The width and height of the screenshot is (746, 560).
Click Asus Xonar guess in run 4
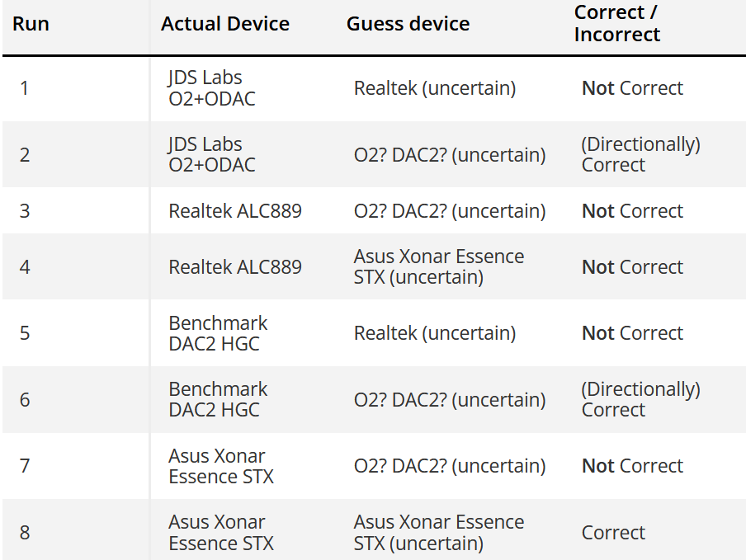pos(439,266)
